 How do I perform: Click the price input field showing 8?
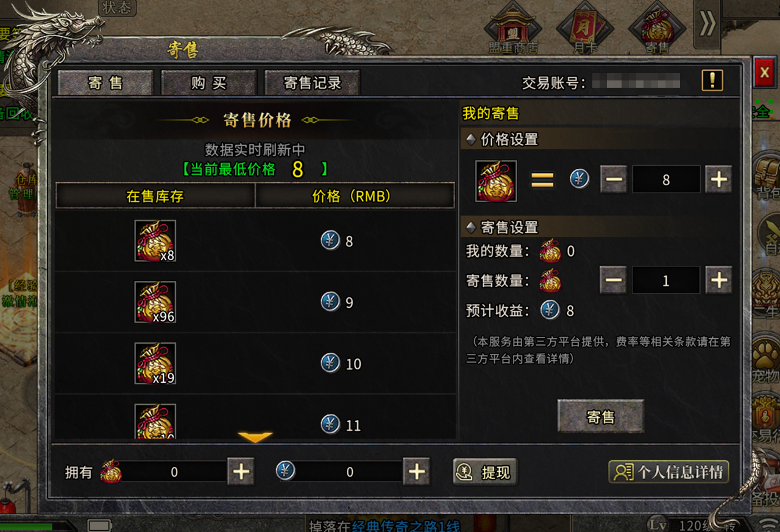point(666,179)
